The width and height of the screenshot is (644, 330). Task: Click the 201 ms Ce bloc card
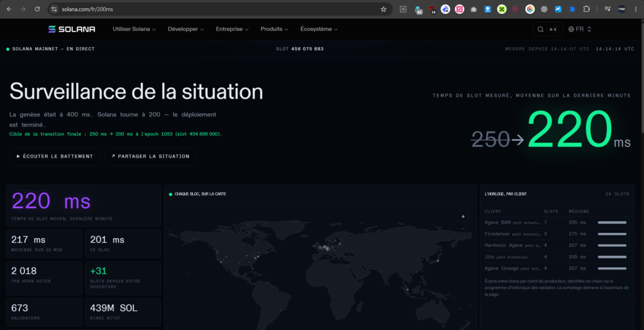[123, 244]
